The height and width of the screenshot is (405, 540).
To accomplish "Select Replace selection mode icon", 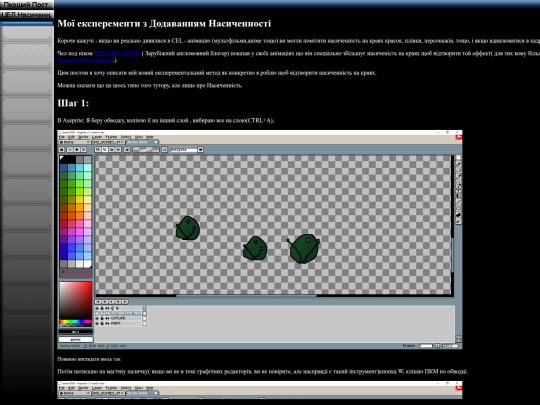I will (x=98, y=149).
